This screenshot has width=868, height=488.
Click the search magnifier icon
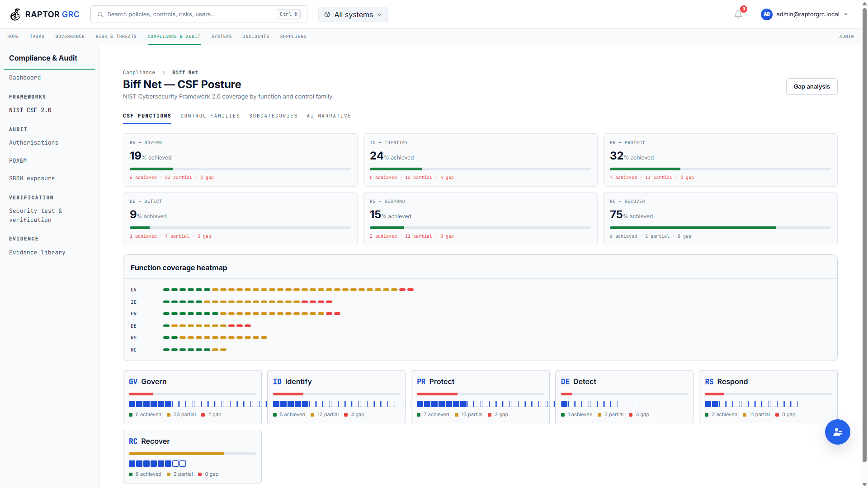tap(100, 14)
